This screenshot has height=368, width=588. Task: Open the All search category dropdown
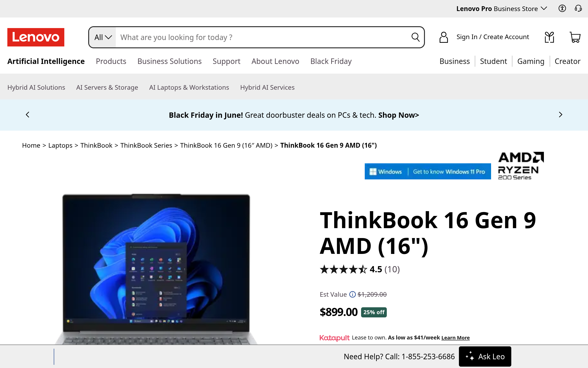click(103, 37)
